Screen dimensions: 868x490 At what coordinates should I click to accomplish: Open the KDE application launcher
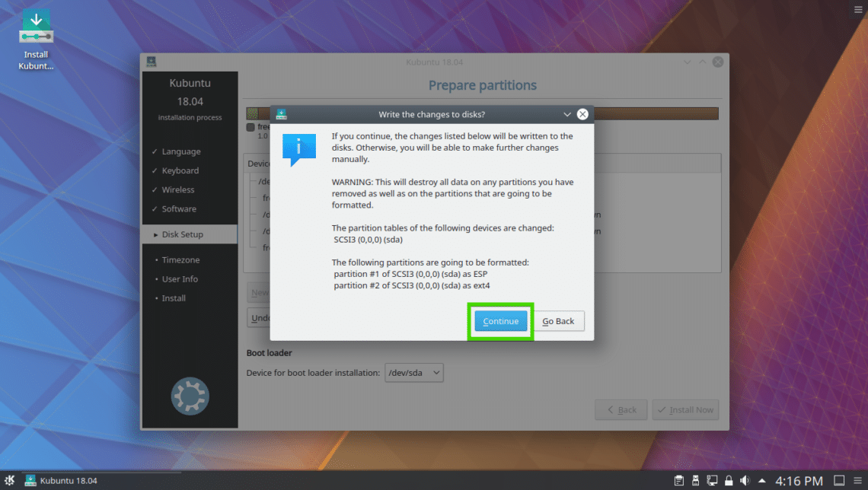(9, 480)
